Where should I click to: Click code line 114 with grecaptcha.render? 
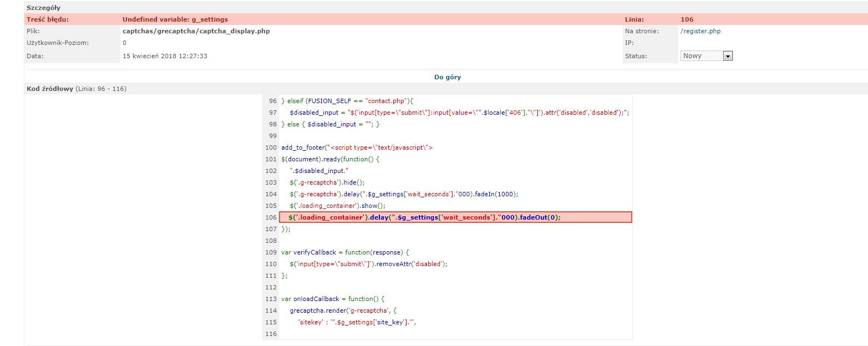point(343,311)
